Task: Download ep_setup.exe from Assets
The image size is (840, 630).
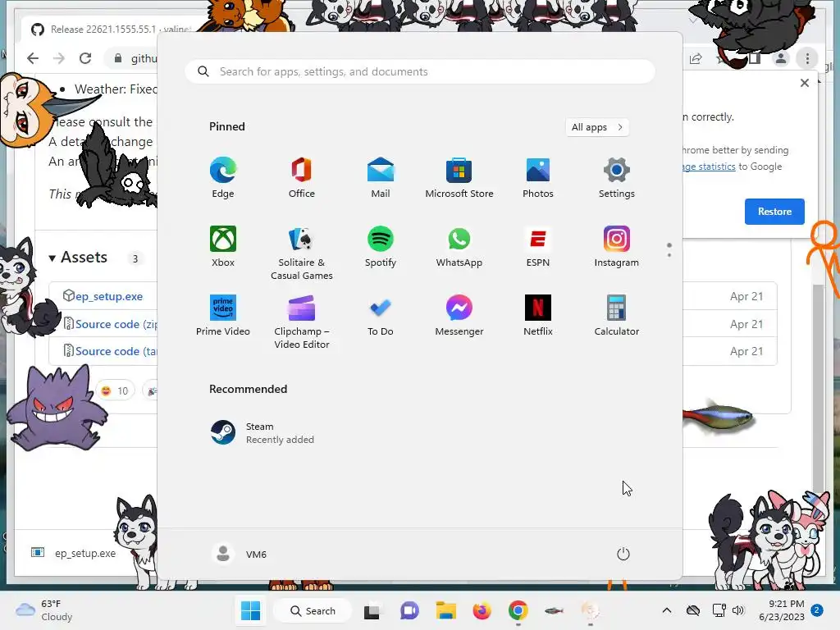Action: (109, 296)
